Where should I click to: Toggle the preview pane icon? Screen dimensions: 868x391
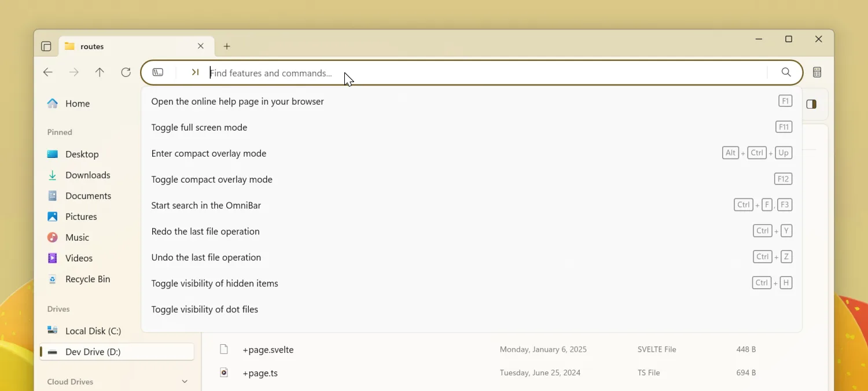tap(811, 104)
